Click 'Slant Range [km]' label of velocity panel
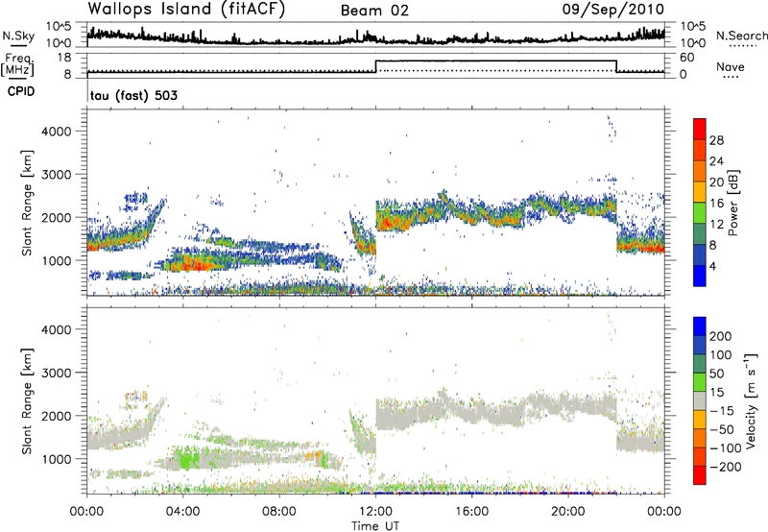This screenshot has height=532, width=768. pyautogui.click(x=27, y=401)
